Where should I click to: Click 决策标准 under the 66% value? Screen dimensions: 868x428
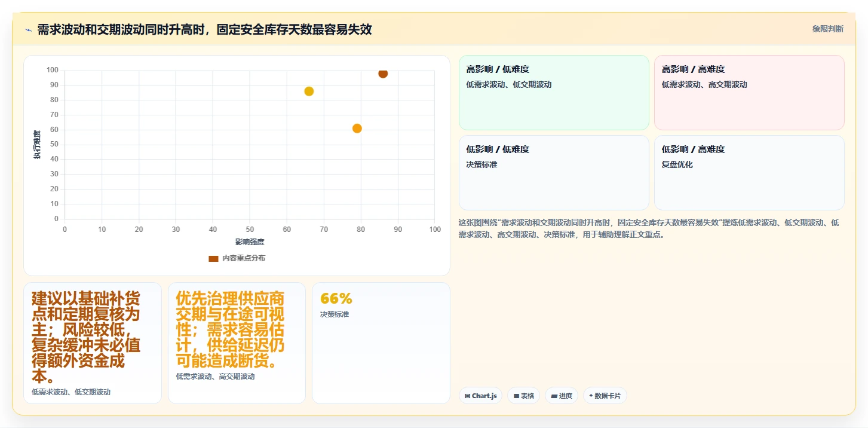(x=335, y=314)
